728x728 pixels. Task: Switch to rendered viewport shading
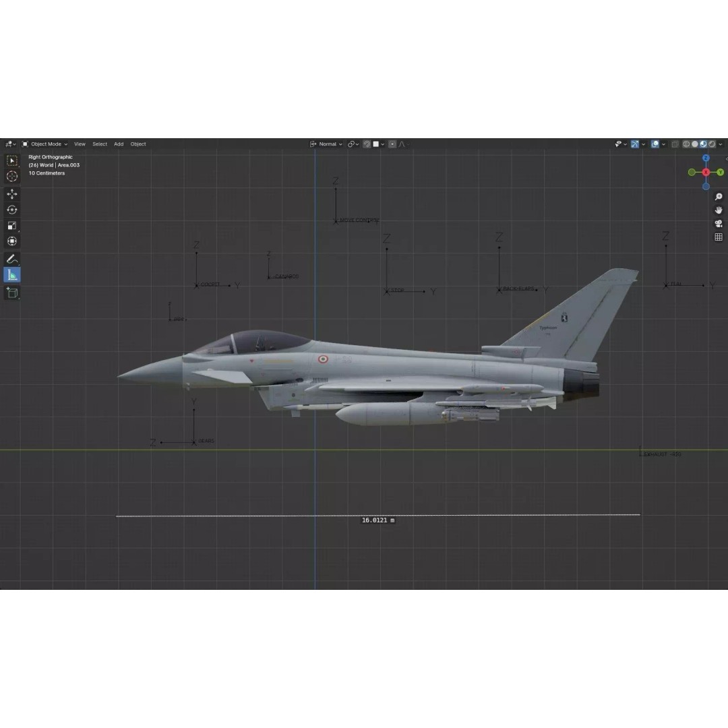tap(712, 144)
